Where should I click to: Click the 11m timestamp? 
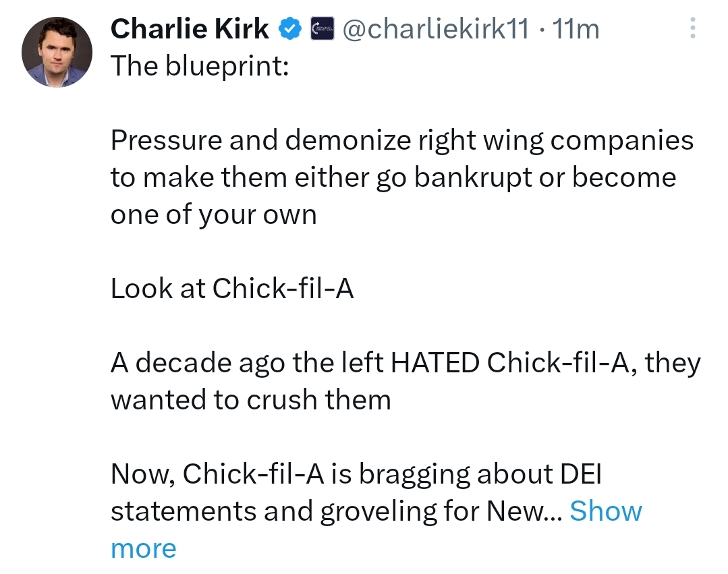576,29
